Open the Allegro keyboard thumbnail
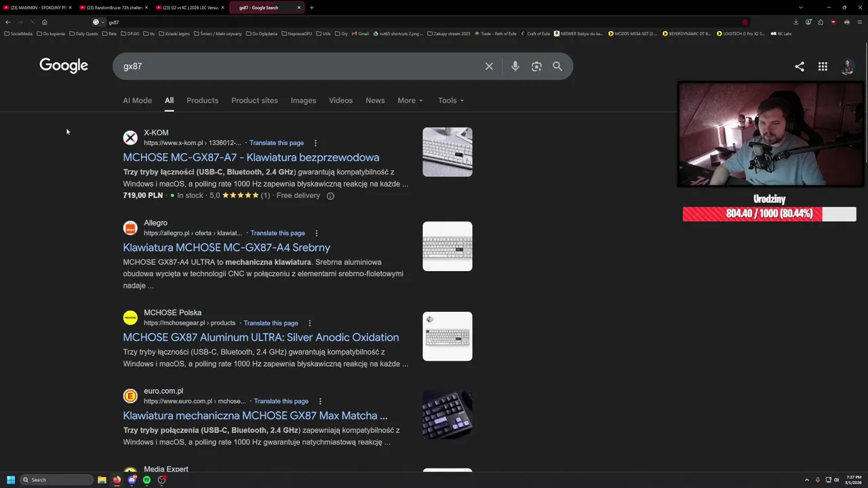The height and width of the screenshot is (488, 868). click(448, 246)
